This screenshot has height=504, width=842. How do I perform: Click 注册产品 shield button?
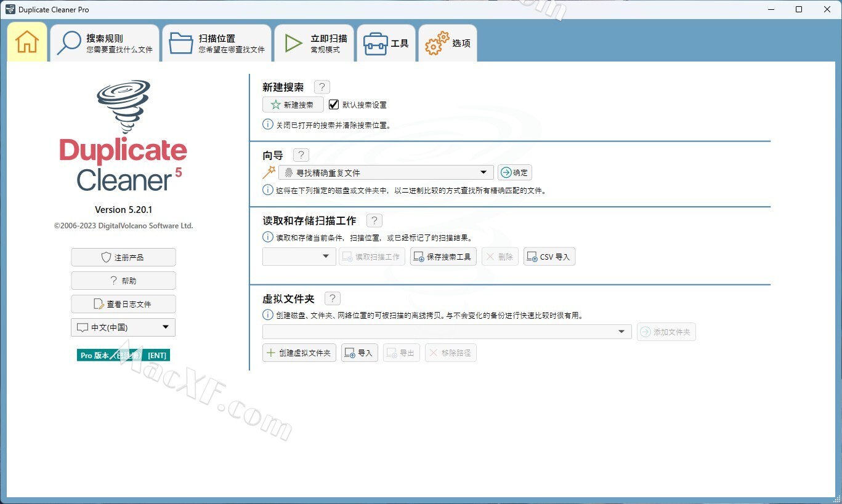pos(123,257)
